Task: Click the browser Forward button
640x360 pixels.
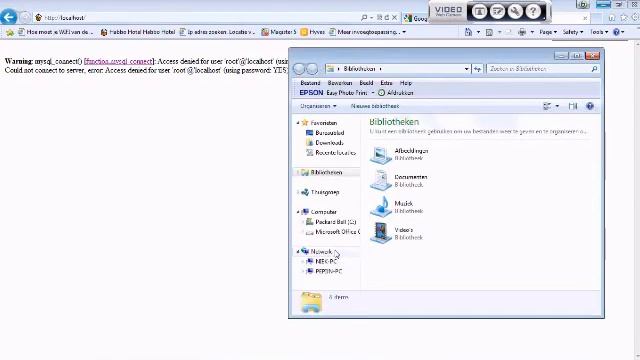Action: pos(25,18)
